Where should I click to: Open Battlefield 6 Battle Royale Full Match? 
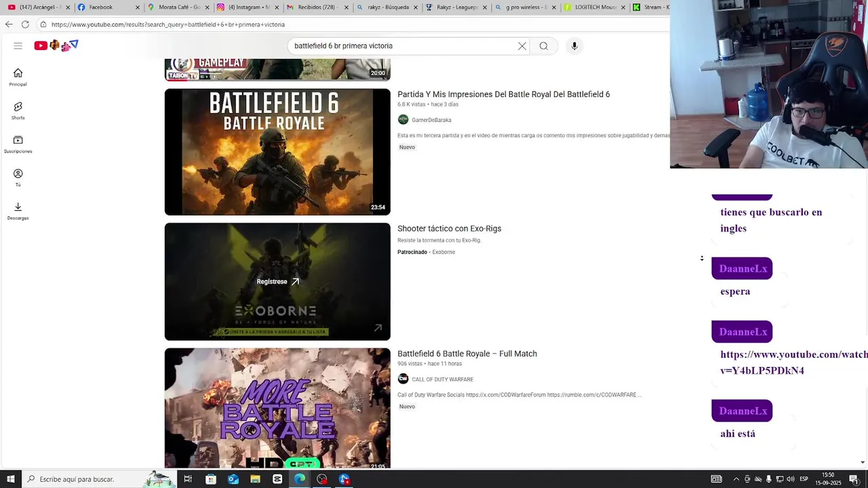467,354
